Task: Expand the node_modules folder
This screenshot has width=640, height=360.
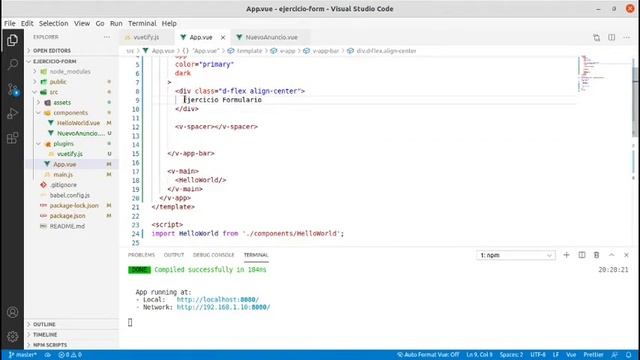Action: point(70,71)
